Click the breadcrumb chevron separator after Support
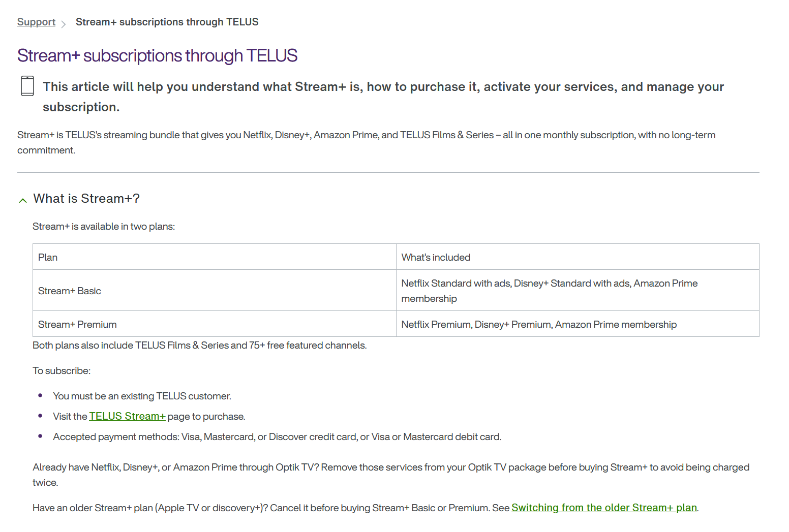This screenshot has width=789, height=532. (64, 24)
